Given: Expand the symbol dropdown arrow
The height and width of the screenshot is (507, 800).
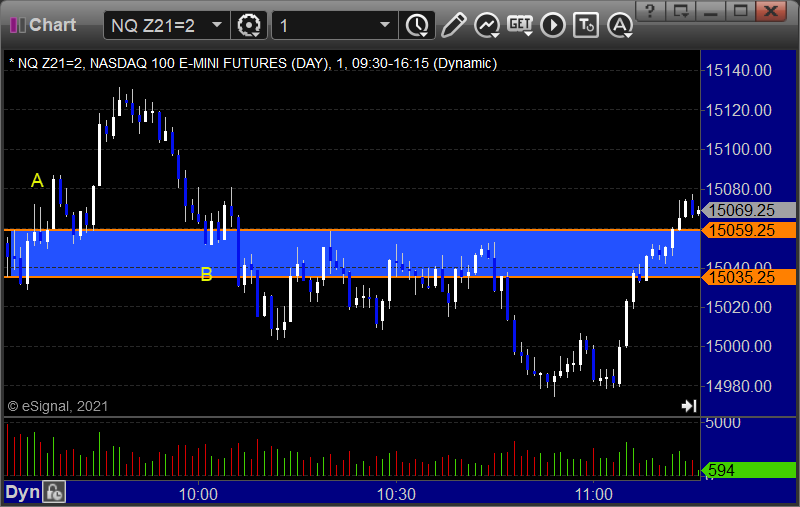Looking at the screenshot, I should tap(217, 25).
